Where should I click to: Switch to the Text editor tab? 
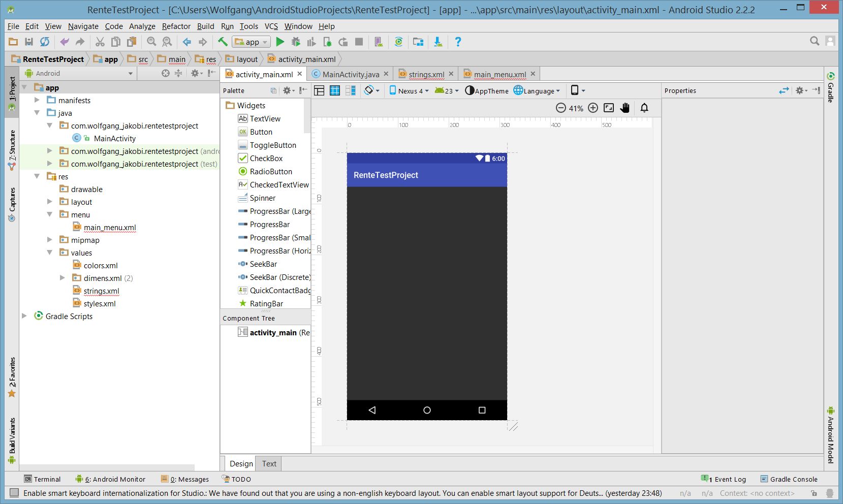[x=269, y=463]
